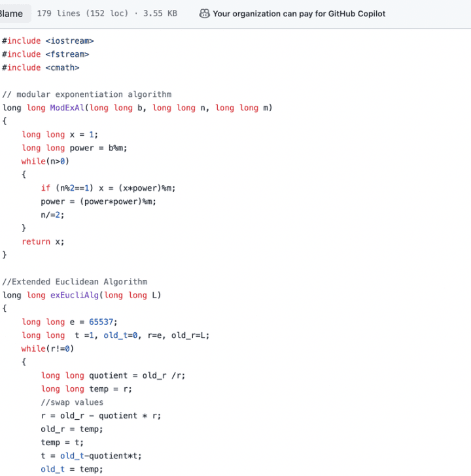Click the ModExAl function name
The image size is (471, 476).
[x=67, y=108]
